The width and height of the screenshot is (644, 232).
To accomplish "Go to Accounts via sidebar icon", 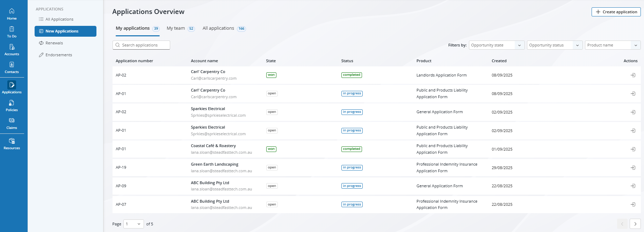I will 12,49.
